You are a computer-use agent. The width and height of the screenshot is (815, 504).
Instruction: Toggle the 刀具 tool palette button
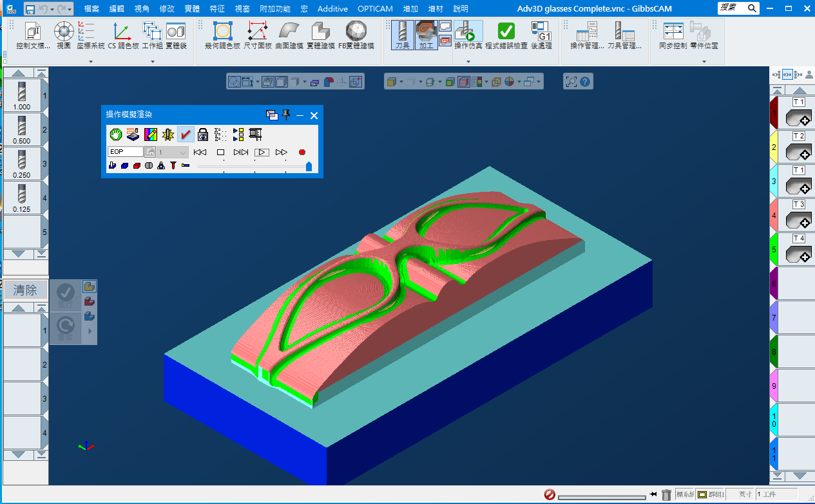[402, 35]
